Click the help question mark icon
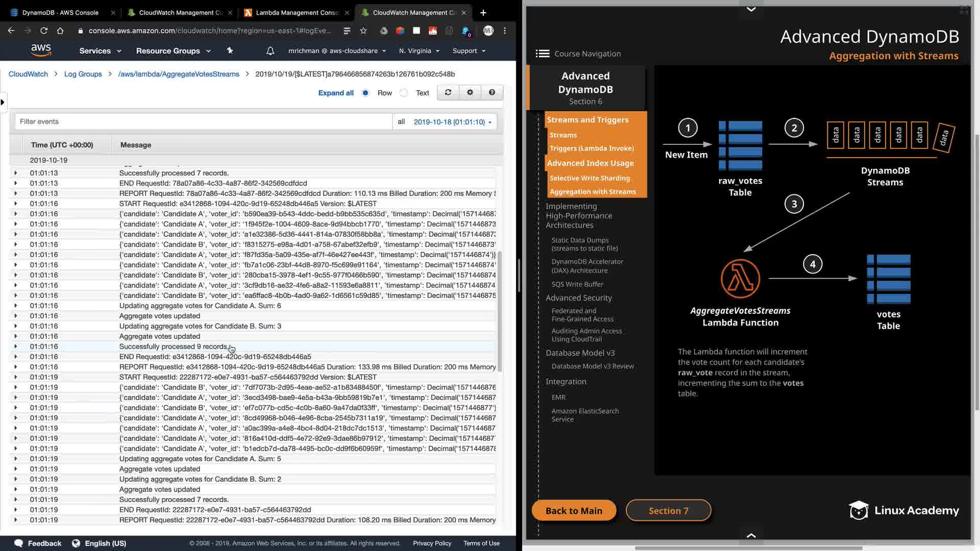The image size is (980, 551). click(492, 92)
